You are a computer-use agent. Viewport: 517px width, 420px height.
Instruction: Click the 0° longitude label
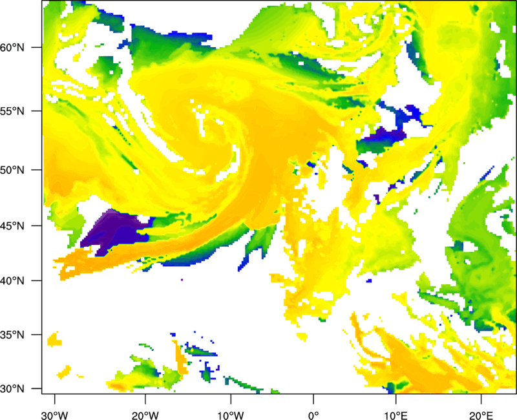tap(313, 415)
